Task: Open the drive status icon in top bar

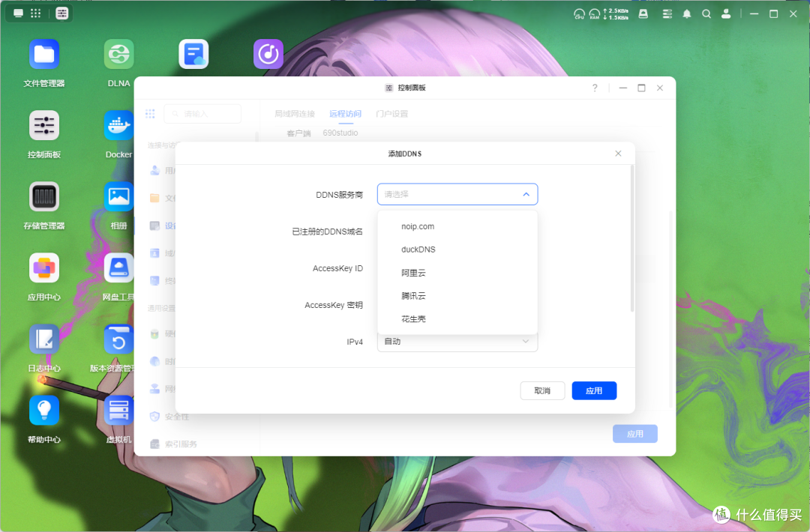Action: (643, 14)
